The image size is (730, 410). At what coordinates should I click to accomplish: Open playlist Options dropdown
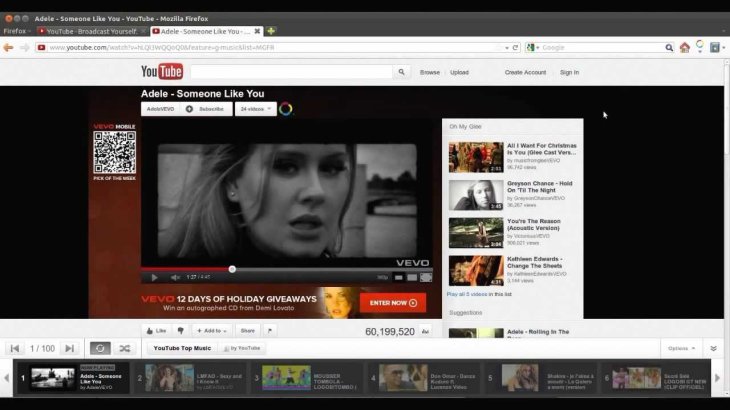tap(682, 348)
